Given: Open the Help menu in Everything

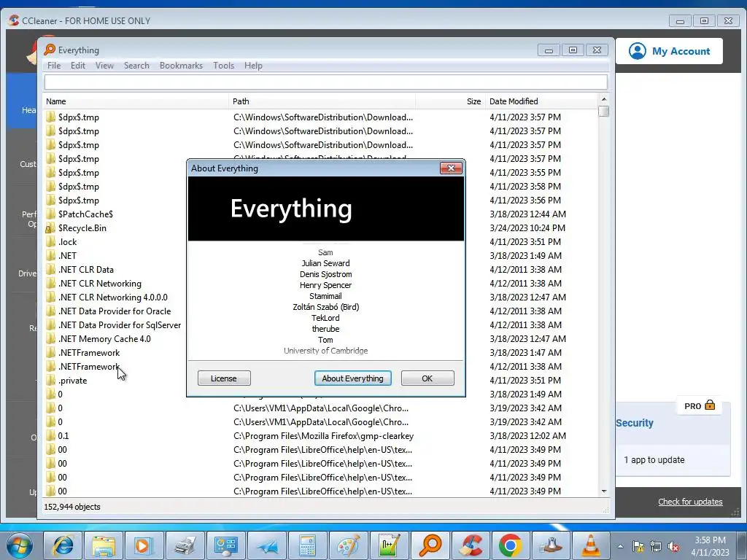Looking at the screenshot, I should (x=253, y=65).
